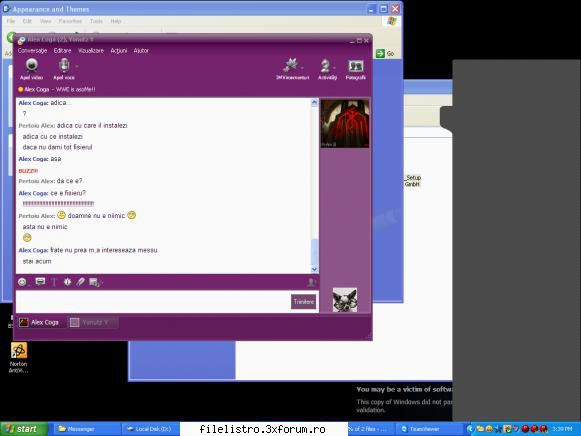Switch to the Alex Coga conversation tab

point(39,323)
